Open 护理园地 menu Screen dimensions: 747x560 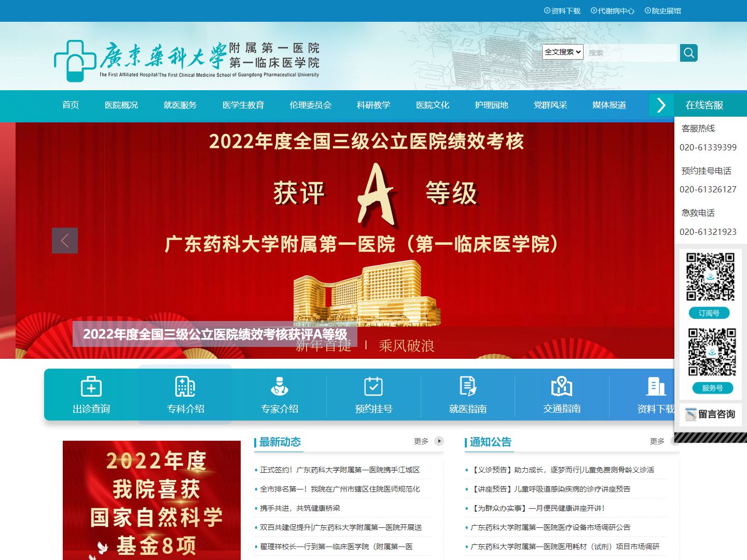[x=491, y=105]
